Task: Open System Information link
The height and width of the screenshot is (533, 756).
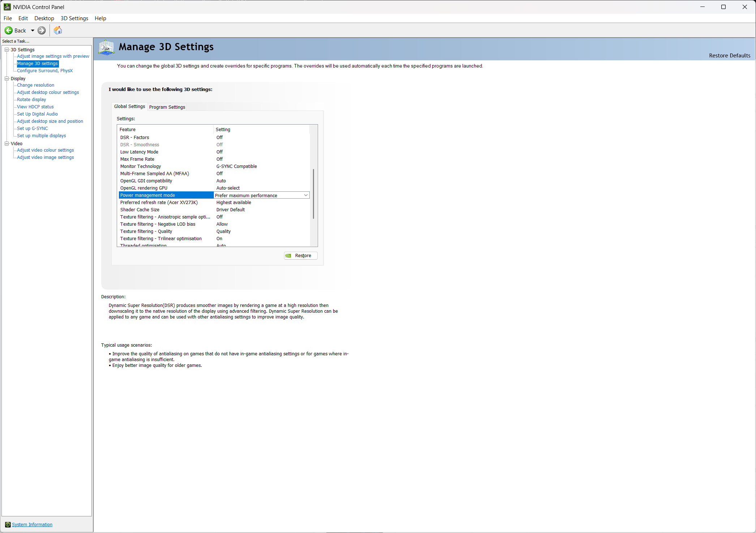Action: [x=32, y=525]
